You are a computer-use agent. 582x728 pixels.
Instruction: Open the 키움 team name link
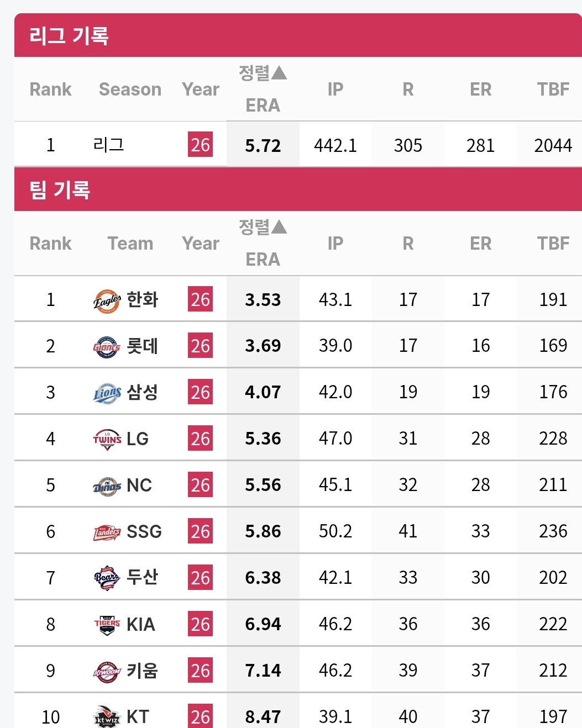(143, 671)
